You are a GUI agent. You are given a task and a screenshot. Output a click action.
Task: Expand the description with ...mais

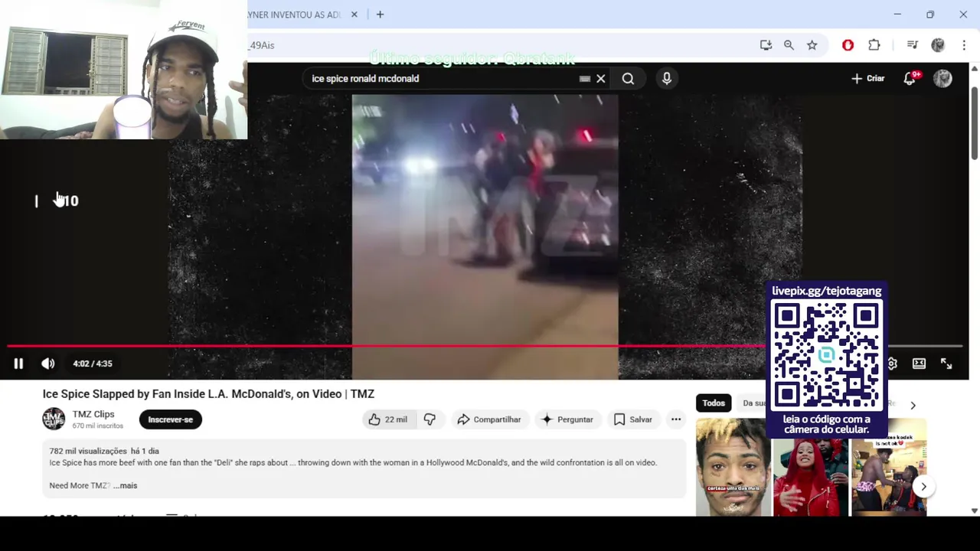126,485
